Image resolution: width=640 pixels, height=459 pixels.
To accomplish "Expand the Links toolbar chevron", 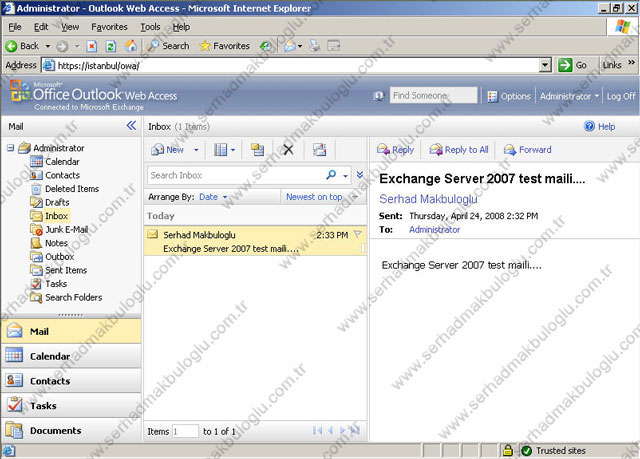I will point(631,62).
